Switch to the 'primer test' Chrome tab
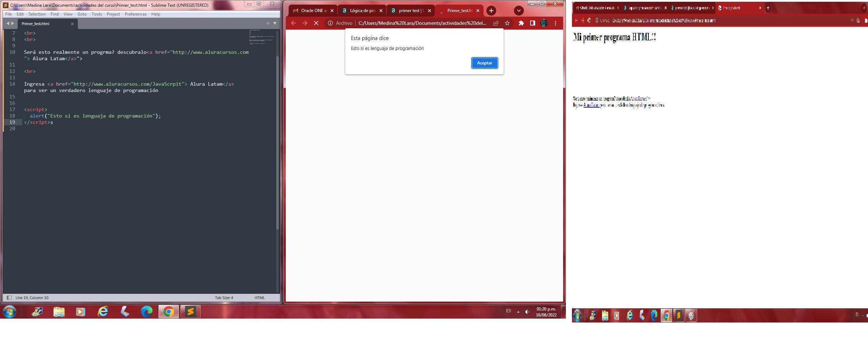Image resolution: width=868 pixels, height=354 pixels. pyautogui.click(x=410, y=11)
